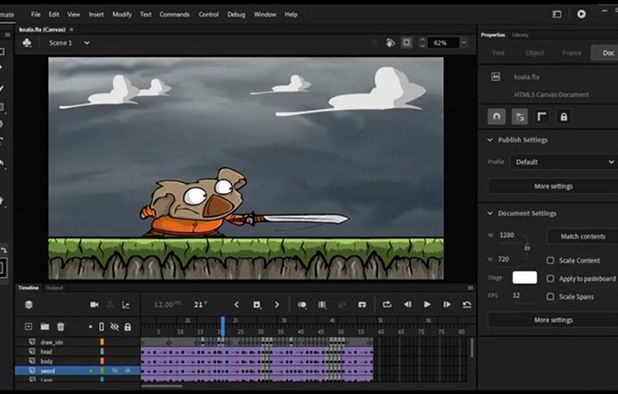Open the Timeline panel options menu
The image size is (618, 394).
[x=471, y=288]
